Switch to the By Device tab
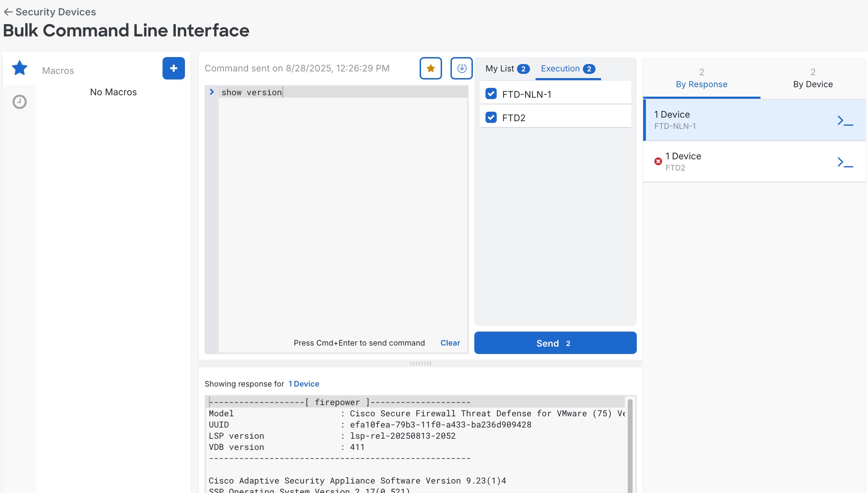Viewport: 868px width, 493px height. point(813,84)
